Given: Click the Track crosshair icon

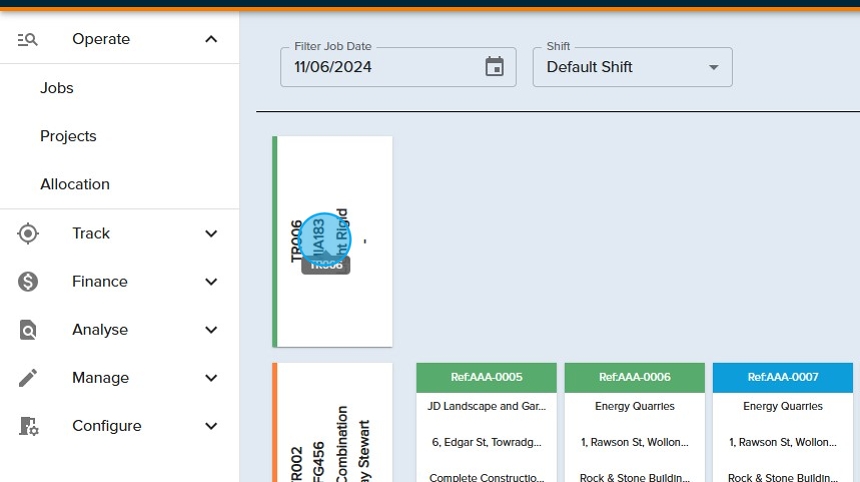Looking at the screenshot, I should coord(28,233).
